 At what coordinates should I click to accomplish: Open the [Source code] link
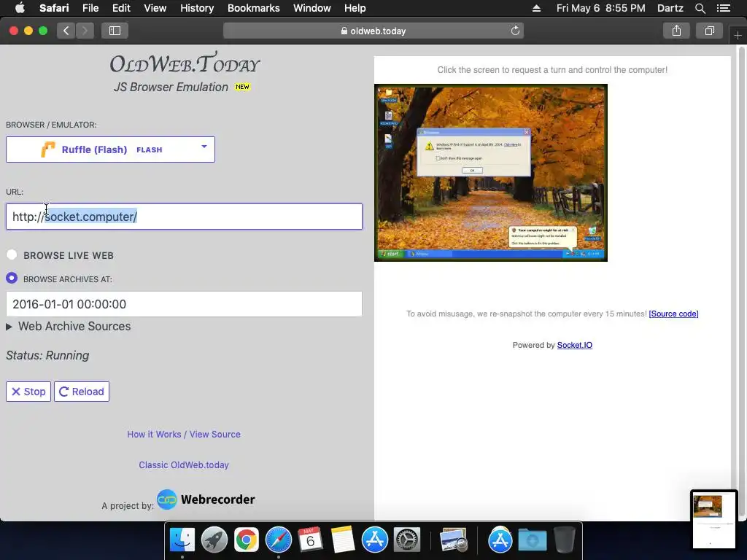[673, 314]
